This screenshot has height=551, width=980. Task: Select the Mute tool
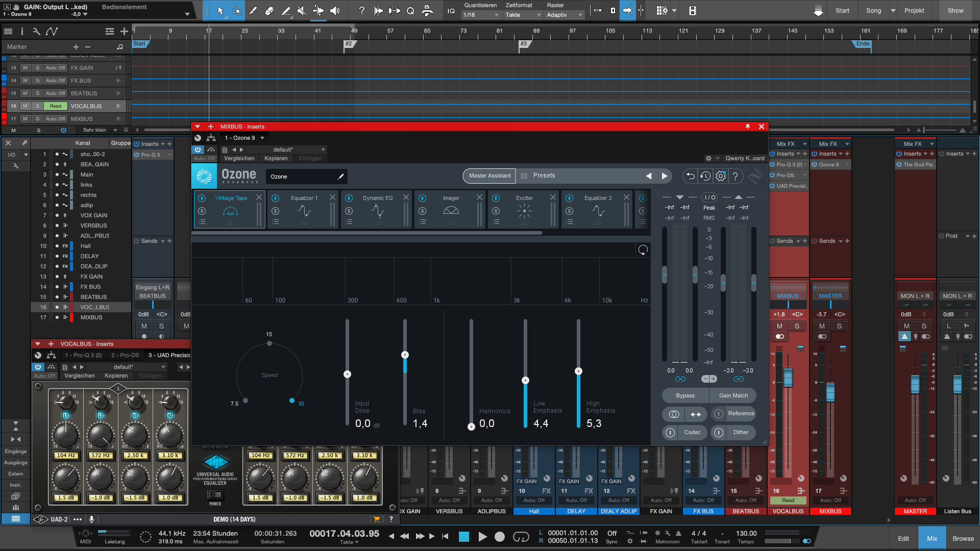pos(302,10)
